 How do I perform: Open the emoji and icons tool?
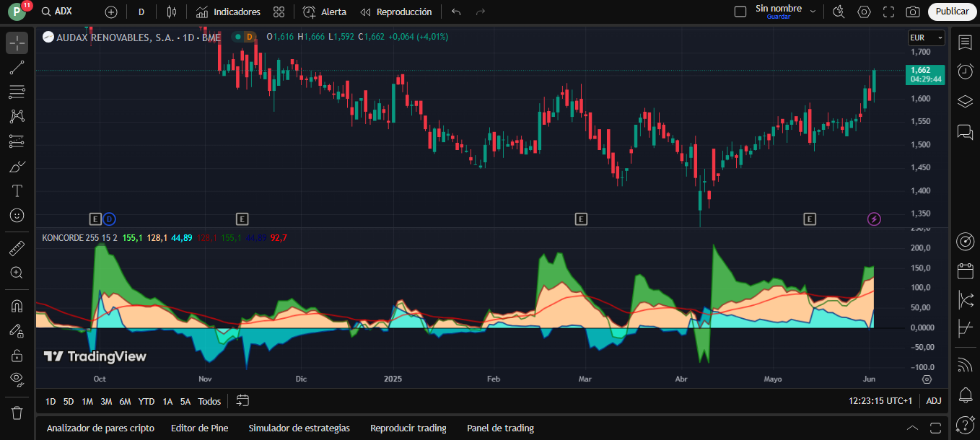17,215
